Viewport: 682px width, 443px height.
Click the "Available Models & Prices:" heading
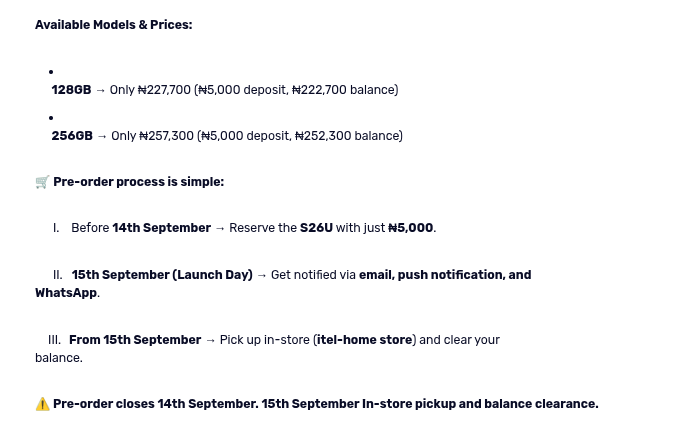click(x=113, y=25)
